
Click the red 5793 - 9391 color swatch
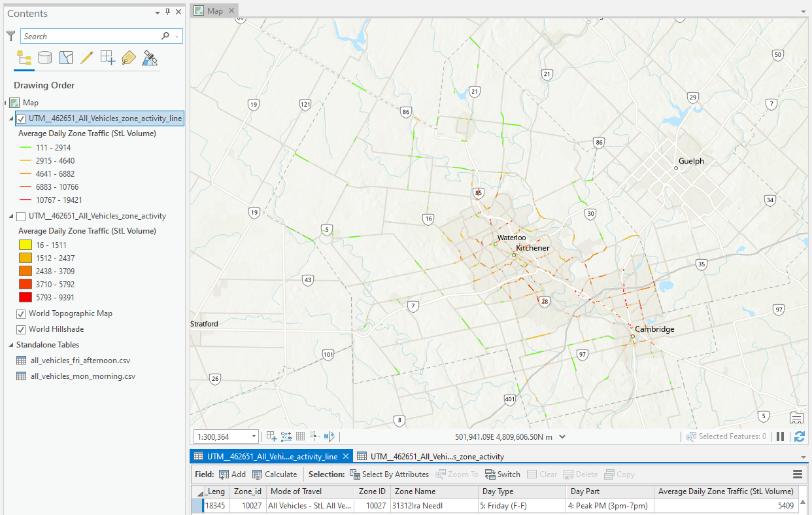pos(25,297)
